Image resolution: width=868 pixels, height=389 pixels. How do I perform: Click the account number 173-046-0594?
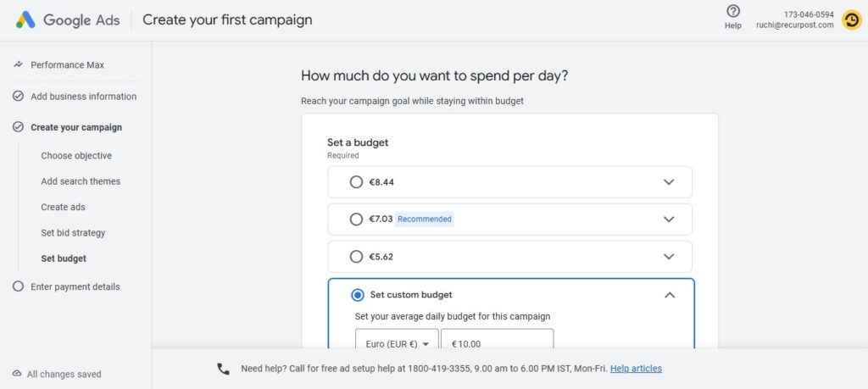[809, 14]
